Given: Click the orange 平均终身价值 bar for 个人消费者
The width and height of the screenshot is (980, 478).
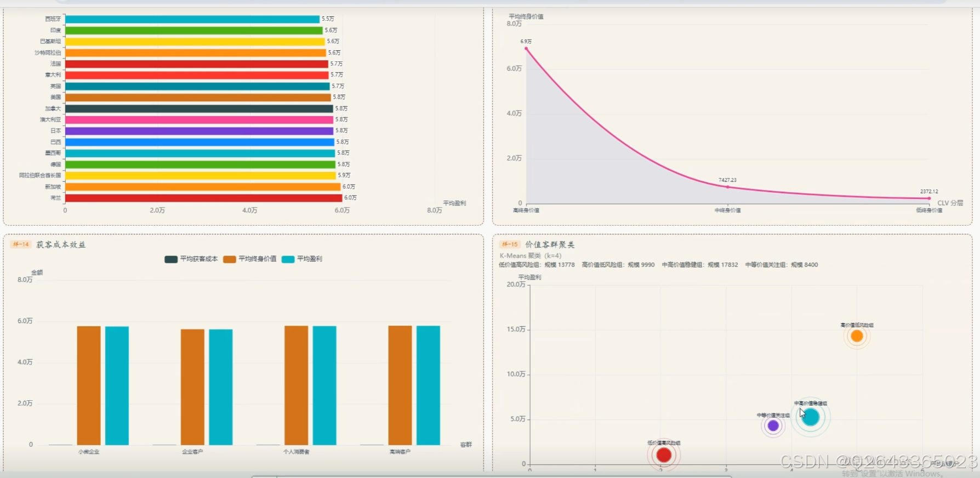Looking at the screenshot, I should click(296, 385).
